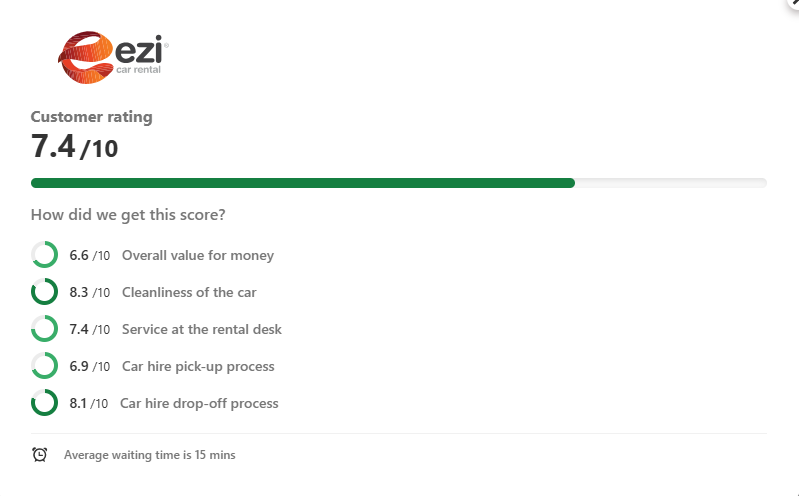Click the alarm clock waiting time icon
This screenshot has height=496, width=799.
click(40, 454)
